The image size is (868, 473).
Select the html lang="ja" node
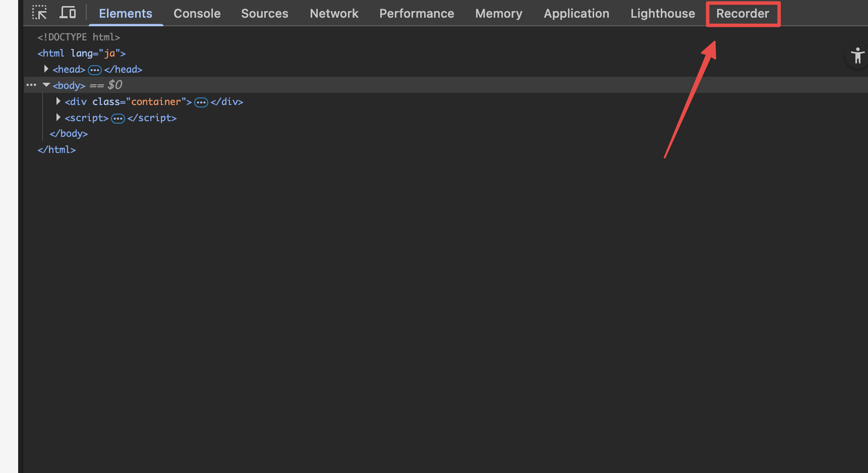click(x=82, y=53)
